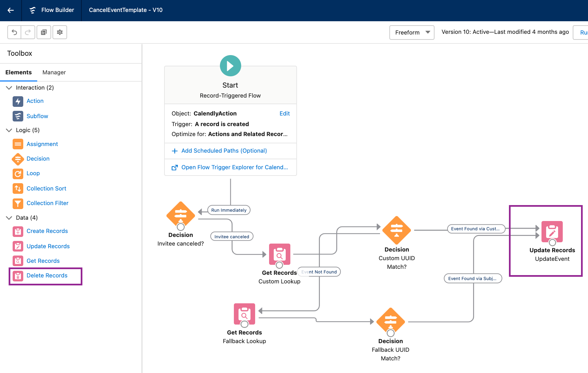Select the Action element icon in the toolbox
588x373 pixels.
point(18,101)
